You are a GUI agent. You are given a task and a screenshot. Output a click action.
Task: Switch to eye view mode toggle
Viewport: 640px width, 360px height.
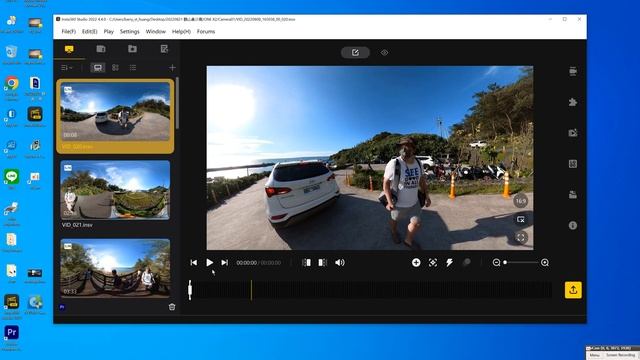tap(384, 52)
